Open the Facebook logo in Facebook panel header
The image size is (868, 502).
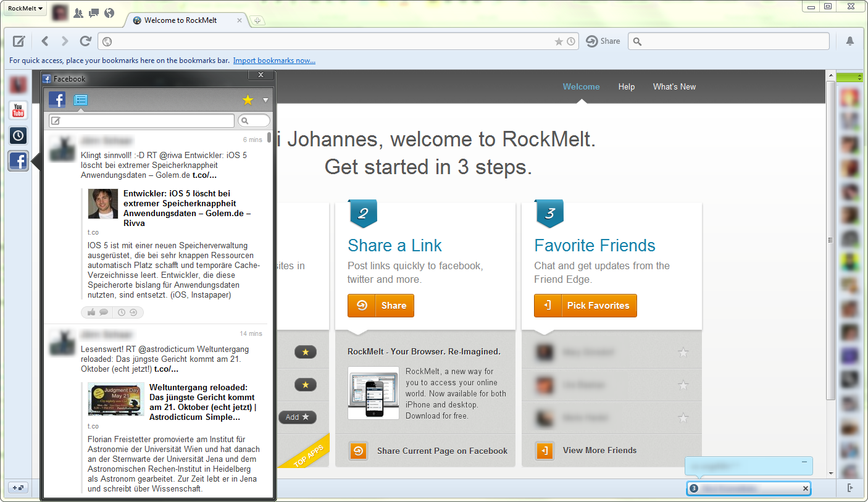click(57, 100)
